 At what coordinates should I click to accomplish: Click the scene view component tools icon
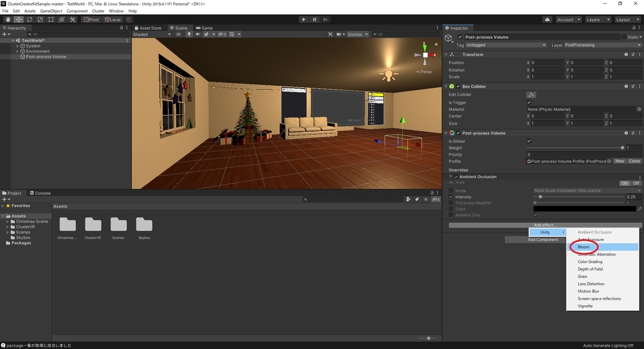click(x=331, y=34)
